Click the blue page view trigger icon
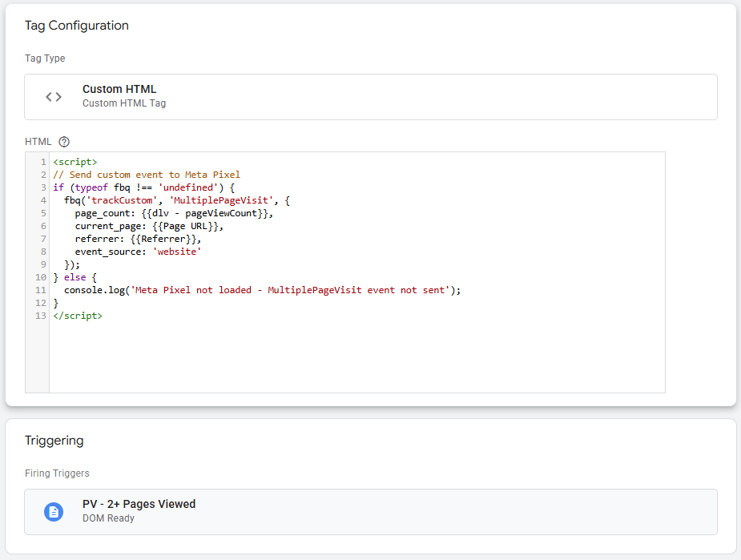 [54, 512]
